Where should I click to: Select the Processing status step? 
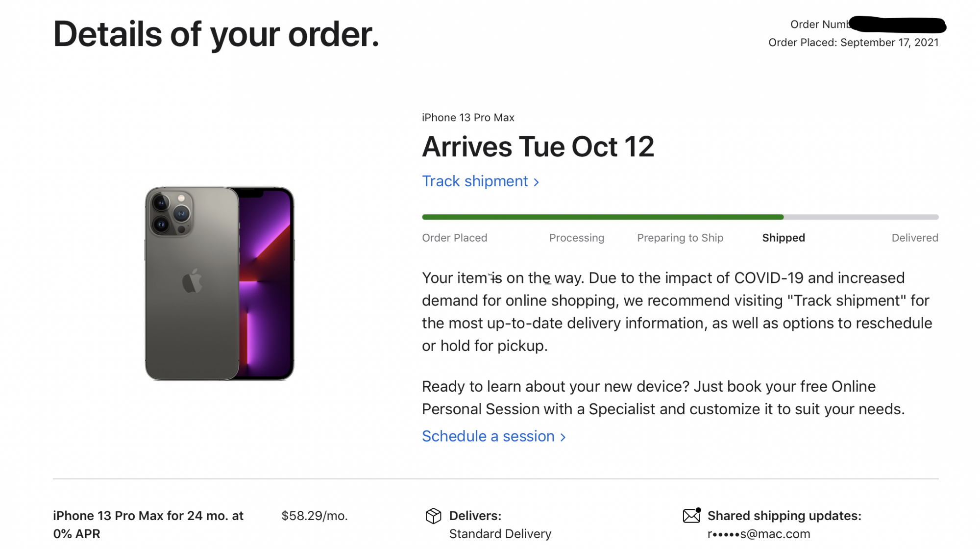click(576, 238)
